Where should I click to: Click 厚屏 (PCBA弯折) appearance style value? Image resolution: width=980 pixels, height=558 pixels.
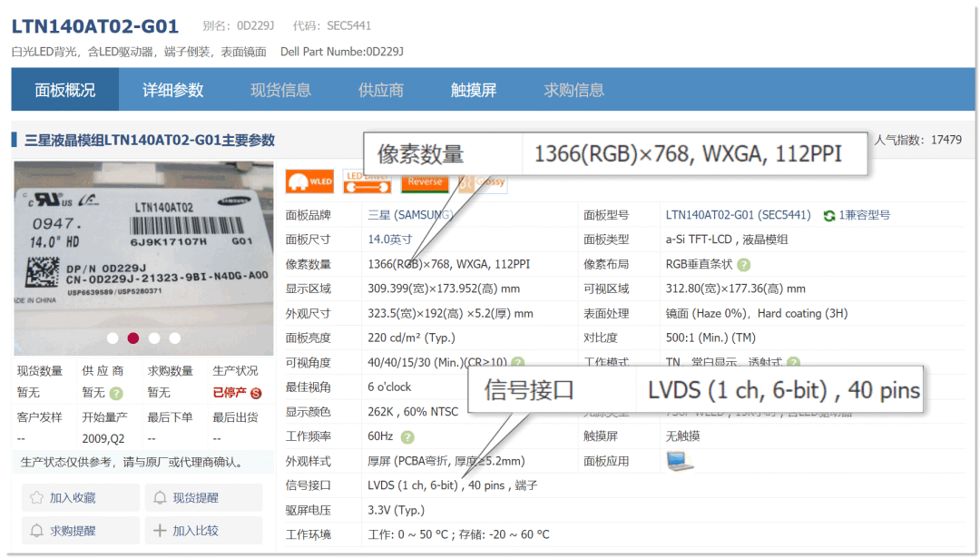click(x=446, y=461)
